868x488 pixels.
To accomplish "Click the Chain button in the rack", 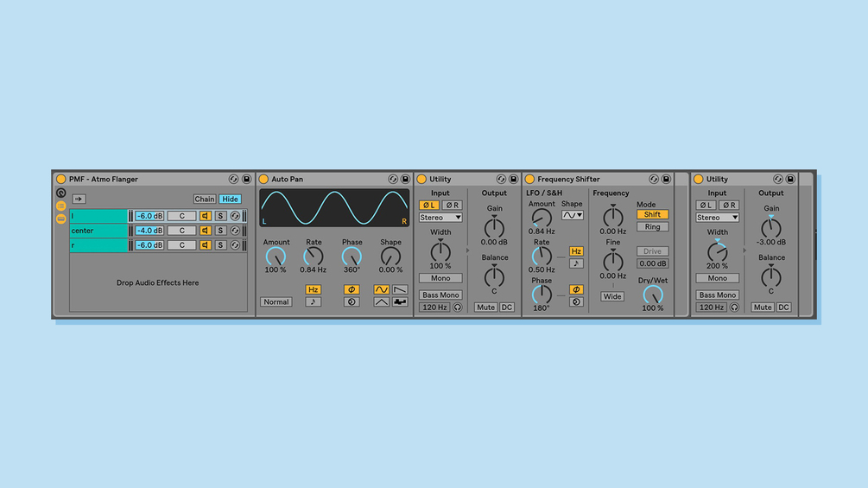I will click(x=205, y=200).
